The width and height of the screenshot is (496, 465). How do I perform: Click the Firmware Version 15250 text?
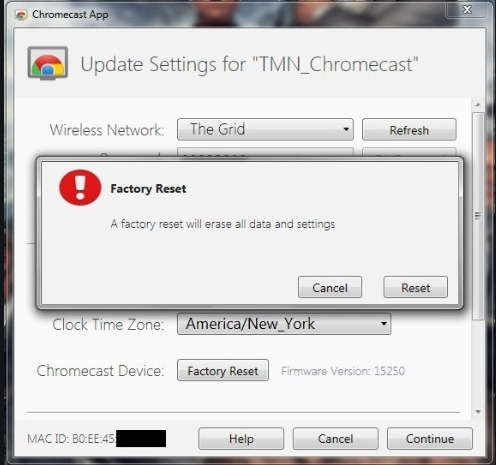click(343, 371)
